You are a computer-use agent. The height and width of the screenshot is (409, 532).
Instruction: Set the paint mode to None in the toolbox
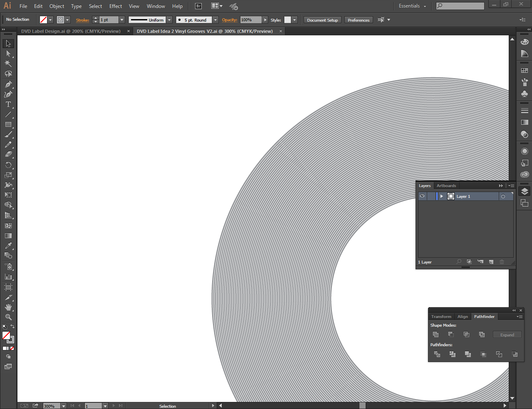(12, 348)
